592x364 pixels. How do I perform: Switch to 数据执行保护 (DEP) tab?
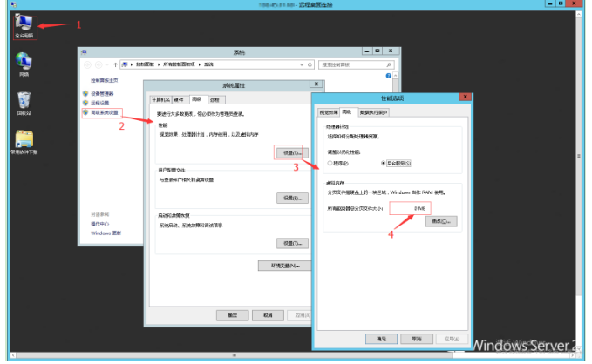click(x=373, y=112)
